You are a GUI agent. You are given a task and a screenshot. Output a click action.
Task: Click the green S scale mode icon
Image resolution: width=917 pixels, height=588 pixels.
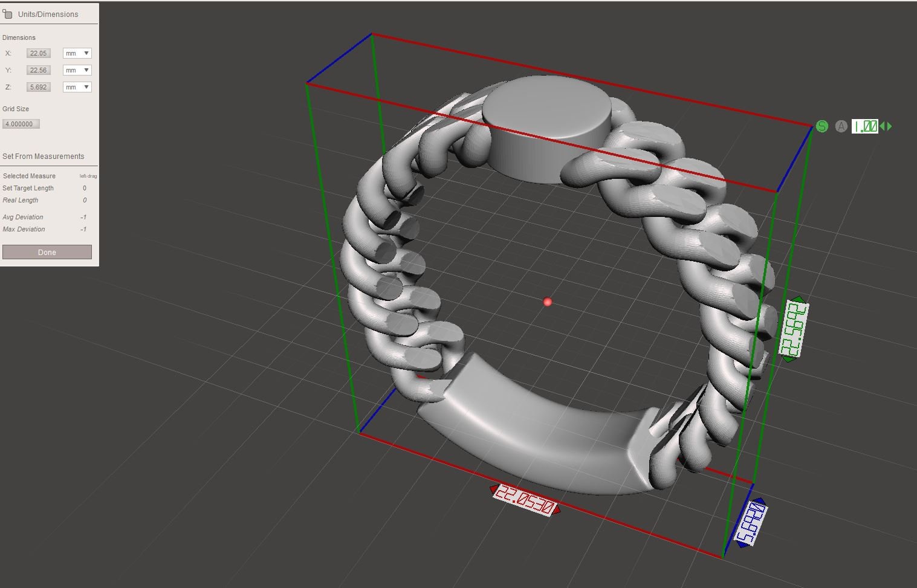[821, 126]
